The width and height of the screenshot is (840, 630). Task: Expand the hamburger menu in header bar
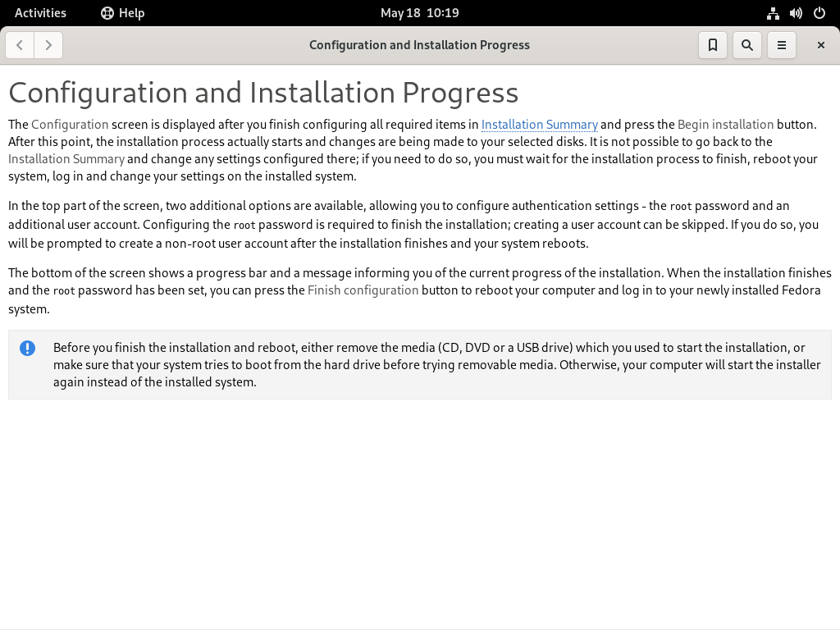(782, 45)
